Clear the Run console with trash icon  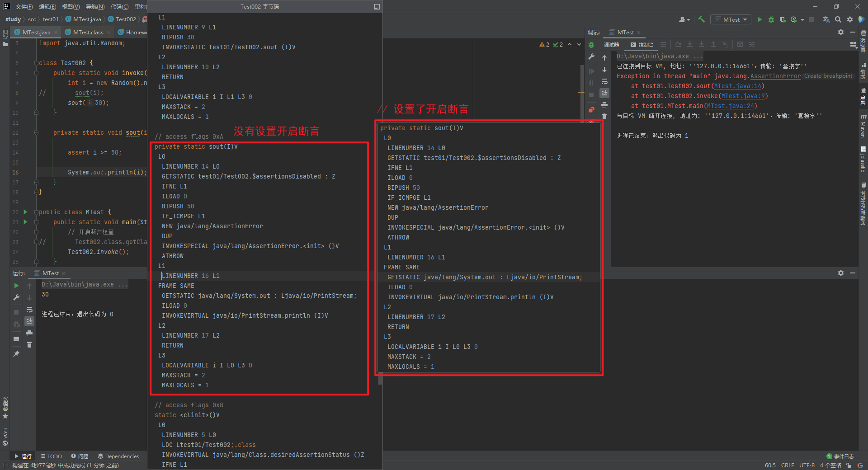(29, 345)
